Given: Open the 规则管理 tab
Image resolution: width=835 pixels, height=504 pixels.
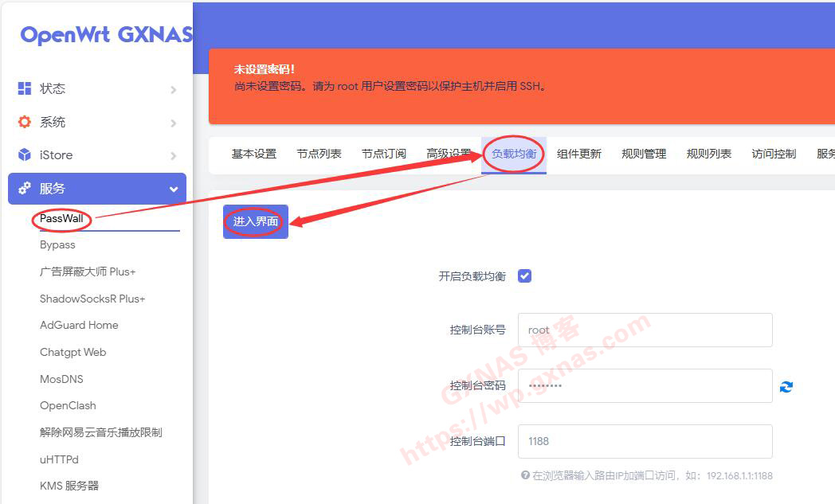Looking at the screenshot, I should (644, 154).
